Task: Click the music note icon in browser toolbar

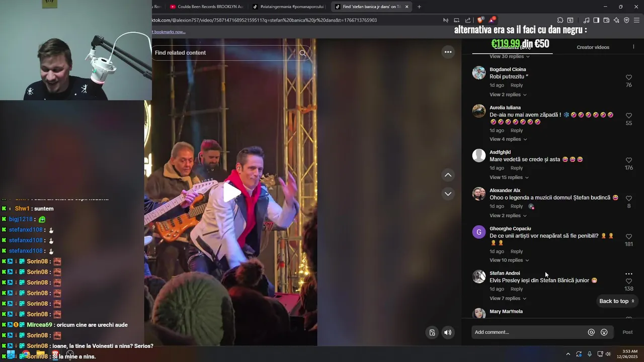Action: pyautogui.click(x=586, y=20)
